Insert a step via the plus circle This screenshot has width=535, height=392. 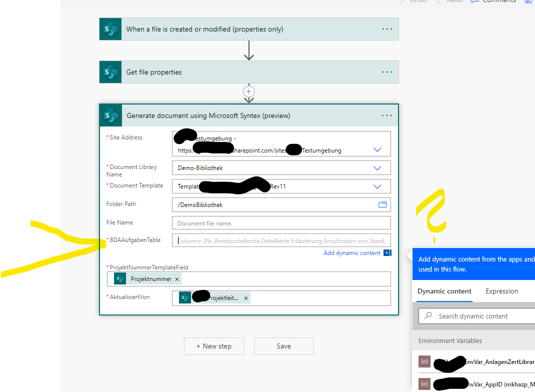(248, 91)
